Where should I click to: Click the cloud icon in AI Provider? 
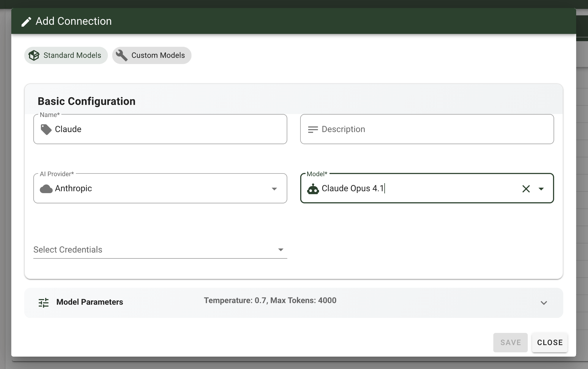point(46,189)
